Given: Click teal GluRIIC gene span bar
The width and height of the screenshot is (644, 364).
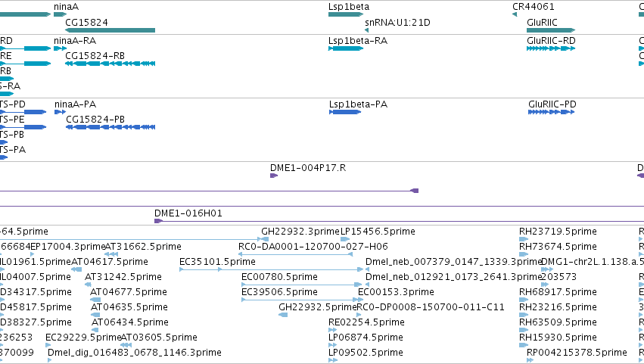Looking at the screenshot, I should coord(551,30).
